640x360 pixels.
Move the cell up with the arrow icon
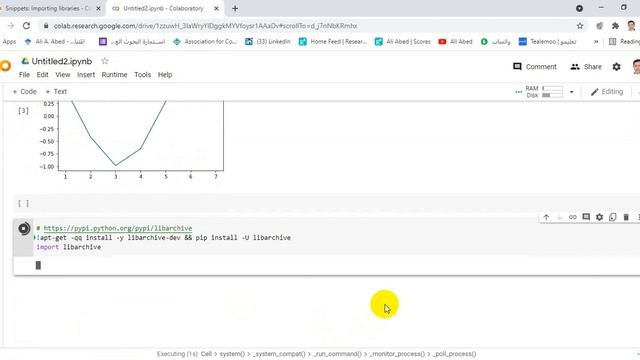[x=546, y=217]
